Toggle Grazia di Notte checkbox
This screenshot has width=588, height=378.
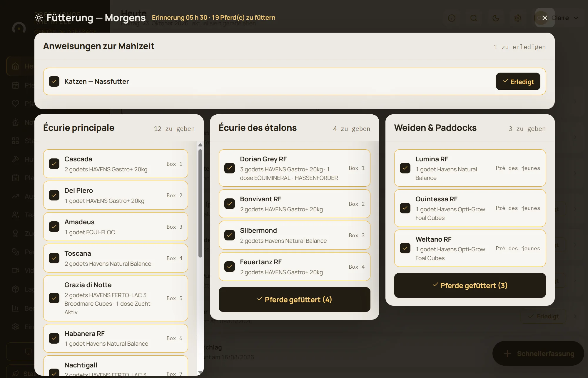(54, 298)
